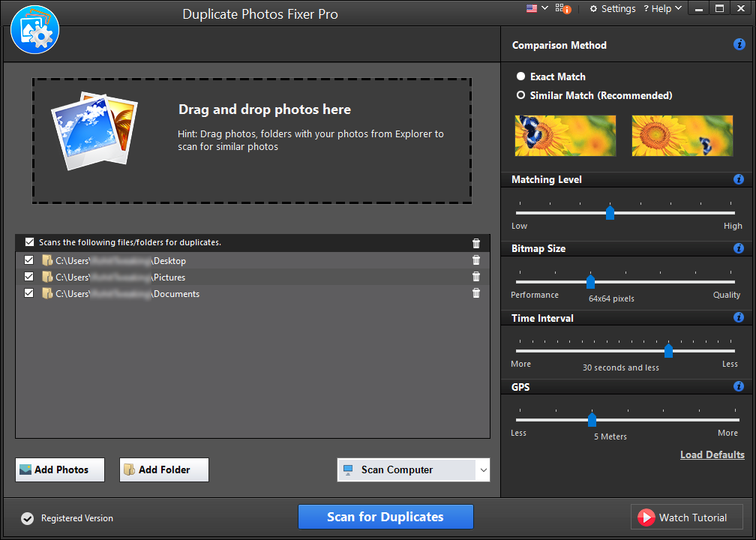Image resolution: width=756 pixels, height=540 pixels.
Task: Click the drag and drop photos area
Action: click(252, 141)
